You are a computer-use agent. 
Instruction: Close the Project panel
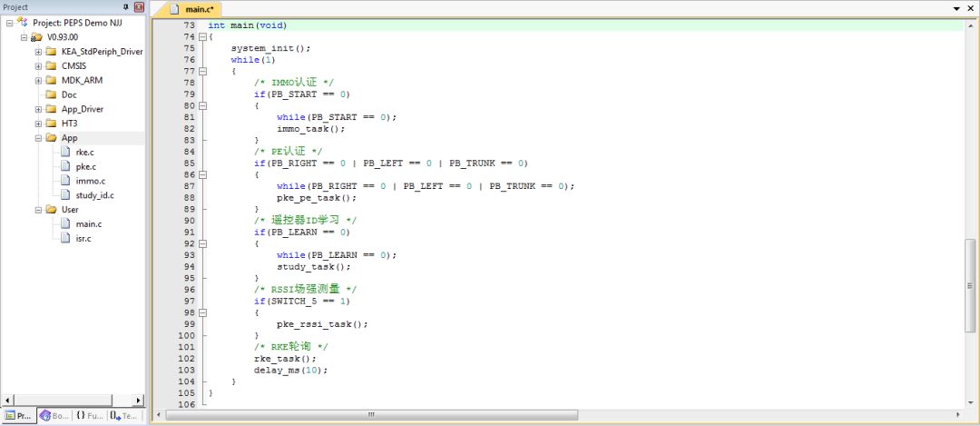pyautogui.click(x=139, y=7)
